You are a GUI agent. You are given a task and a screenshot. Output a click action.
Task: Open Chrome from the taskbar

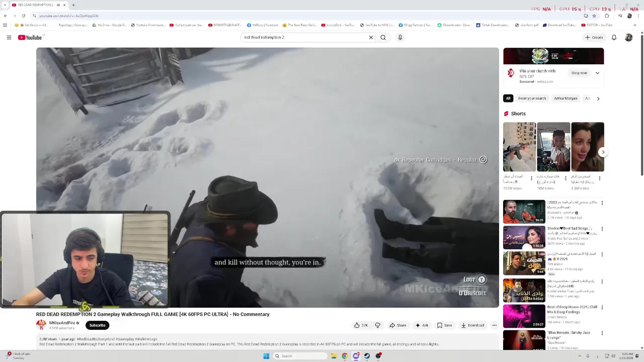tap(345, 356)
